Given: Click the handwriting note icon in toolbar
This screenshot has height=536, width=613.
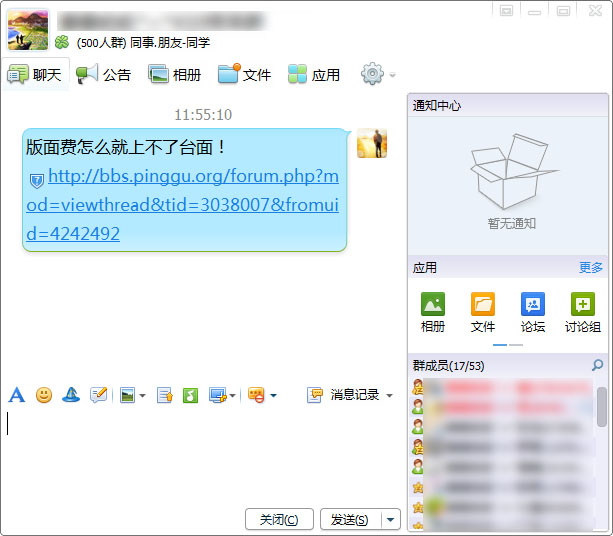Looking at the screenshot, I should click(98, 395).
